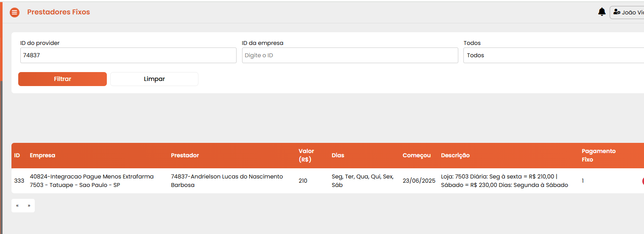Open the João Vic user account menu
The height and width of the screenshot is (234, 644).
(x=627, y=12)
